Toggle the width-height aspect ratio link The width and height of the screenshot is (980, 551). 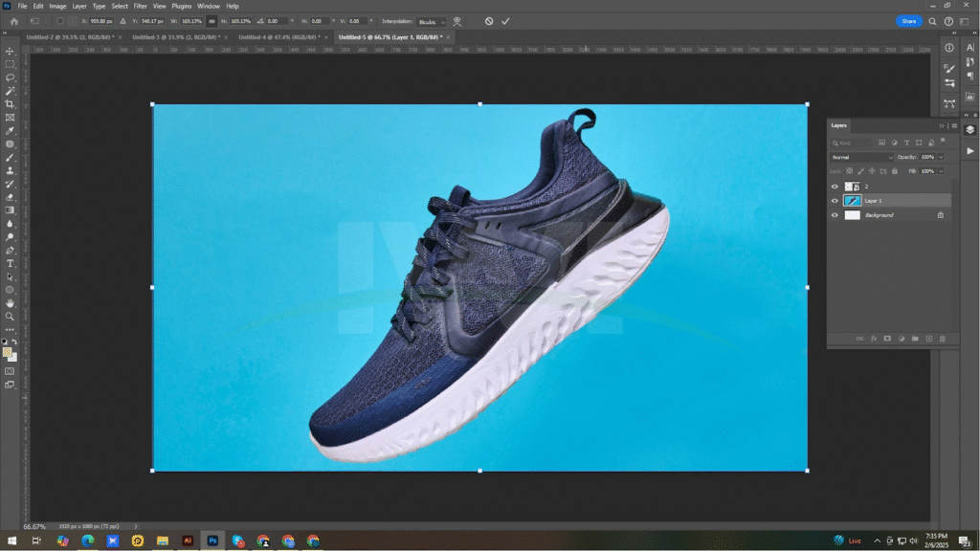(x=212, y=21)
